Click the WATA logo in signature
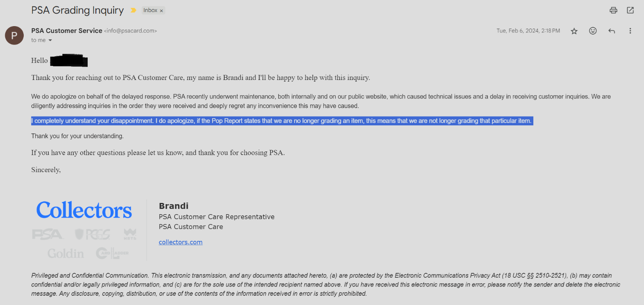 pyautogui.click(x=130, y=234)
